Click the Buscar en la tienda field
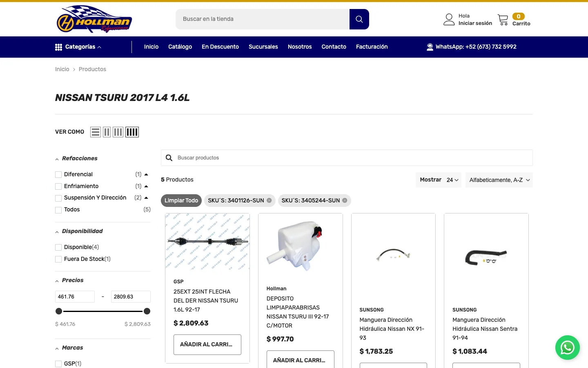This screenshot has height=368, width=588. tap(263, 19)
